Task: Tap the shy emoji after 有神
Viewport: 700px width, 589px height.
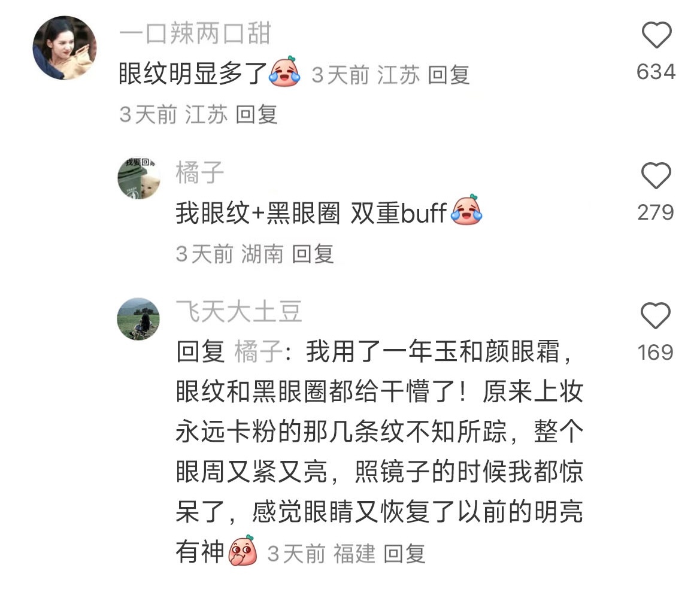Action: point(243,551)
